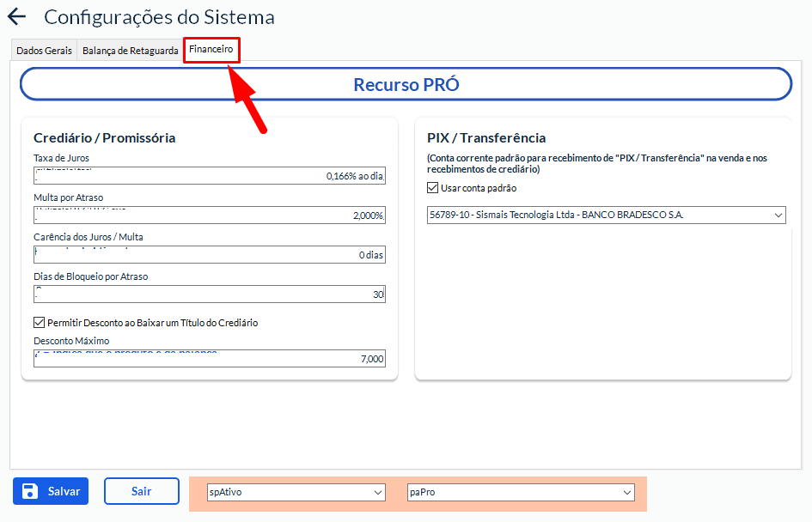812x522 pixels.
Task: Expand the Bradesco bank account dropdown
Action: coord(606,215)
